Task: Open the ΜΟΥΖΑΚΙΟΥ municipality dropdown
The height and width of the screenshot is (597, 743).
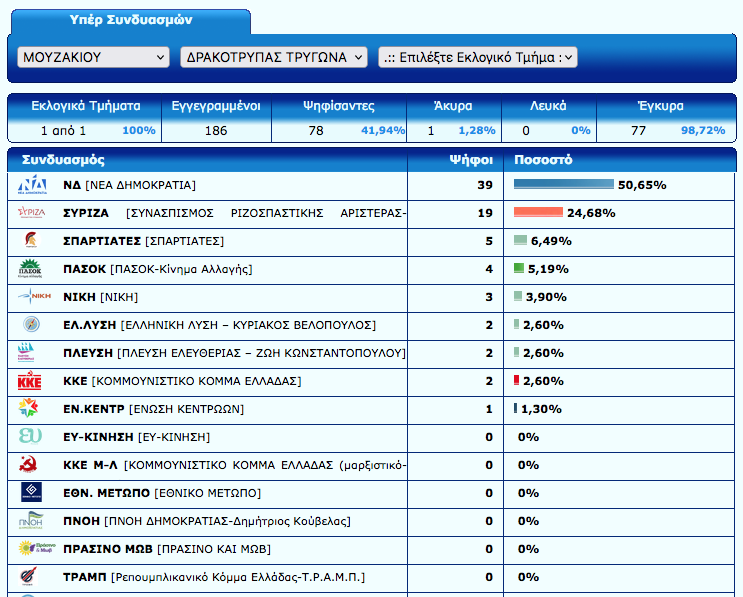Action: pos(94,57)
